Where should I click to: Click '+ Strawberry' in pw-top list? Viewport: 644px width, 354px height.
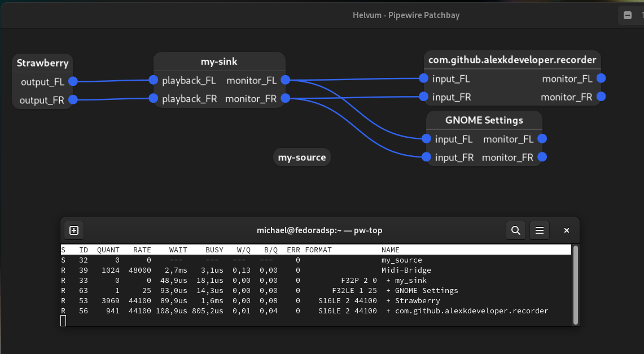pyautogui.click(x=413, y=300)
